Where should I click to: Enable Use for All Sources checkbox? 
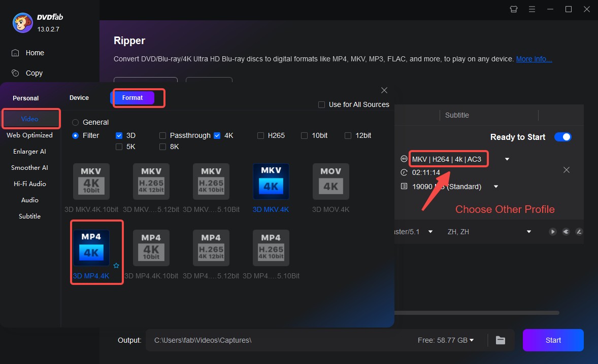tap(321, 105)
